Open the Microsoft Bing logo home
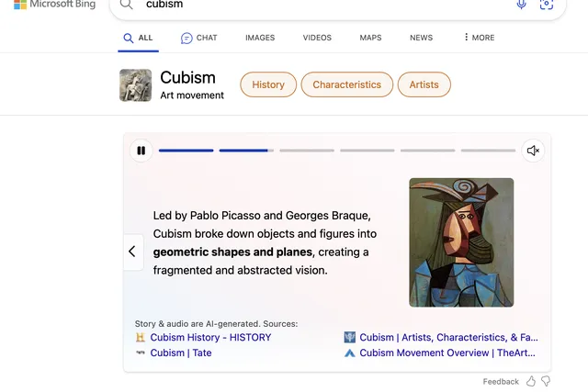Image resolution: width=588 pixels, height=392 pixels. click(55, 5)
